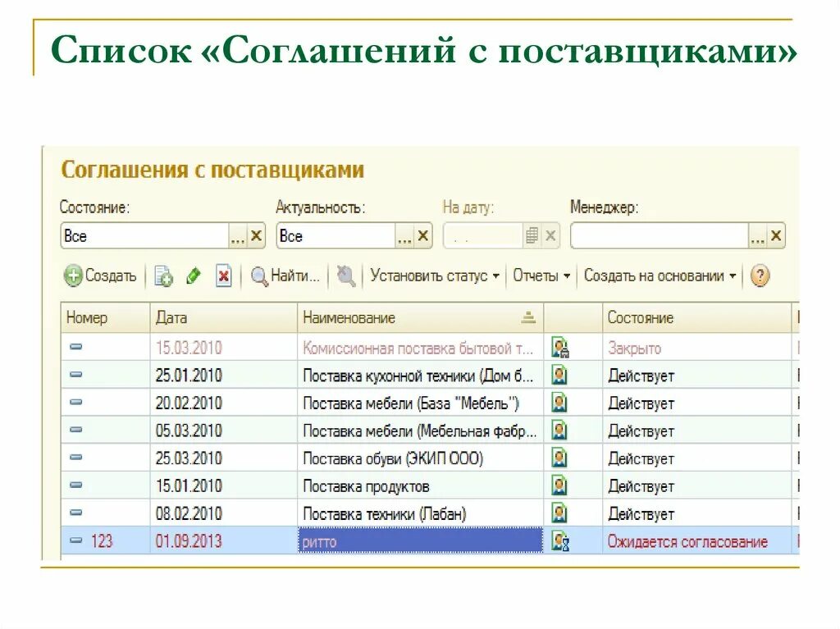Open the calendar icon in На дату
The height and width of the screenshot is (629, 840).
(532, 235)
